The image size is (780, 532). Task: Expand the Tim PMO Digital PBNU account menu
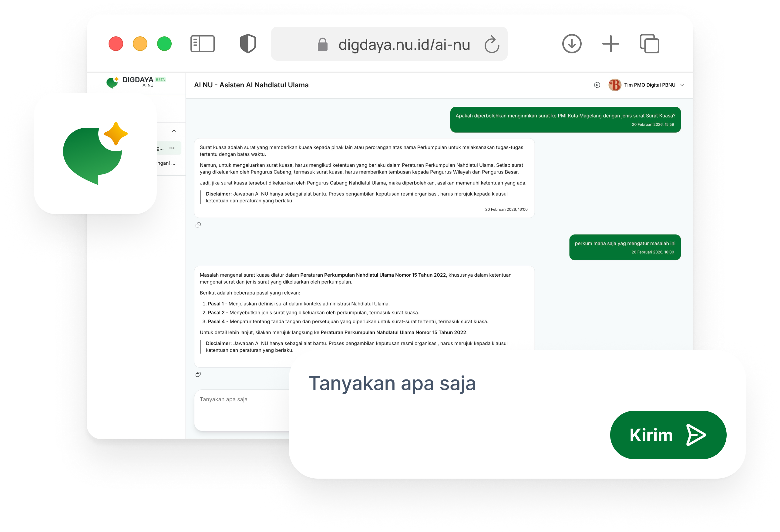[682, 85]
